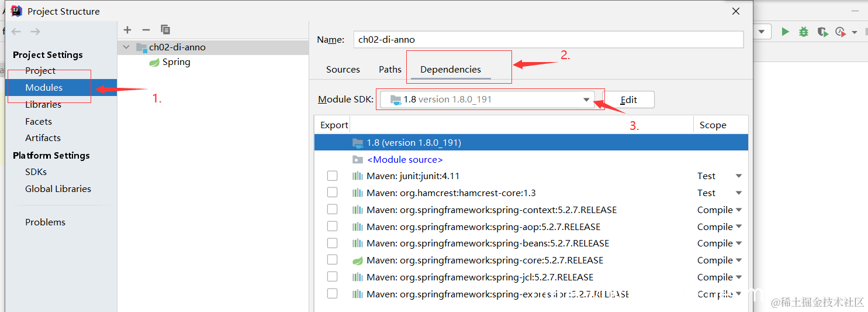
Task: Click library icon for spring-jcl row
Action: [358, 277]
